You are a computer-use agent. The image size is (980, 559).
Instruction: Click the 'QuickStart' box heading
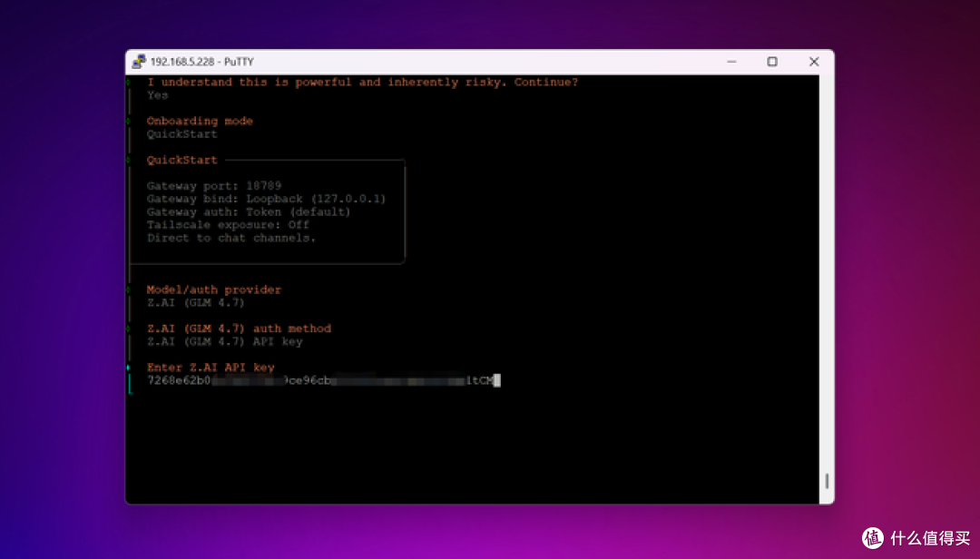pyautogui.click(x=181, y=160)
